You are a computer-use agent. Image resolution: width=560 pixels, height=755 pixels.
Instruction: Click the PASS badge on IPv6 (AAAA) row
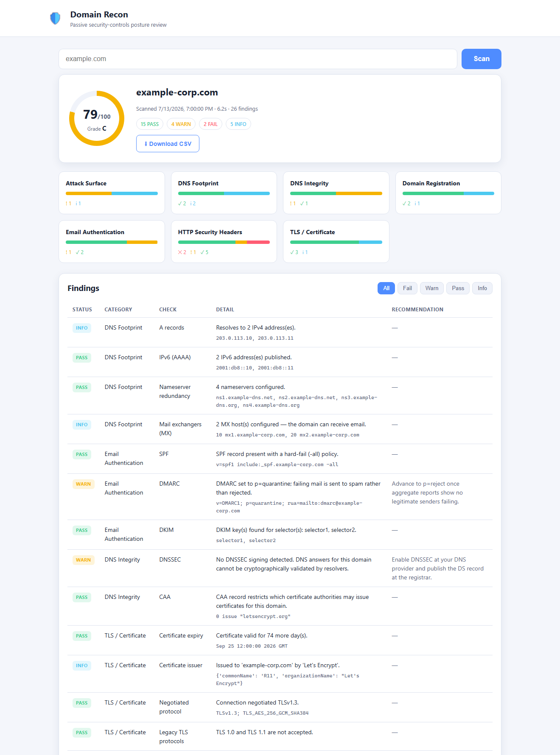82,358
